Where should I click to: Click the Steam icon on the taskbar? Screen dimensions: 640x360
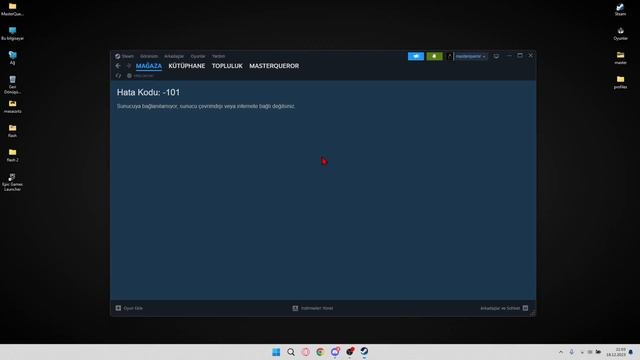364,351
